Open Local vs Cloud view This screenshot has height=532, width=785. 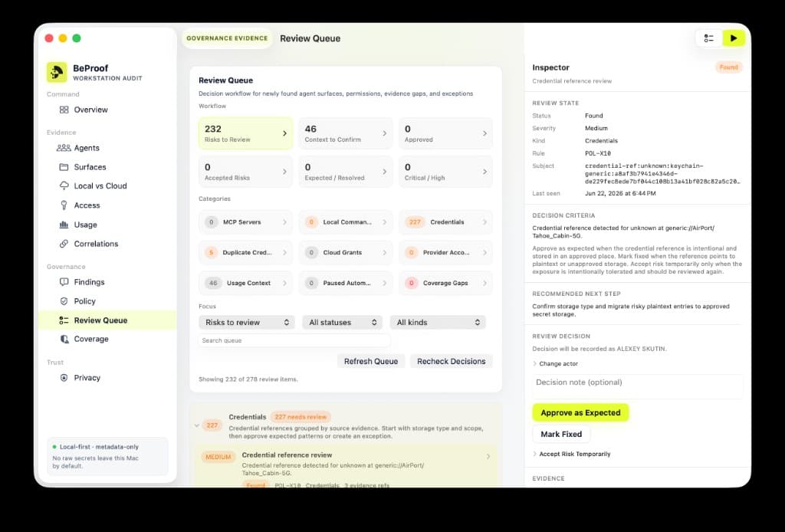(100, 186)
